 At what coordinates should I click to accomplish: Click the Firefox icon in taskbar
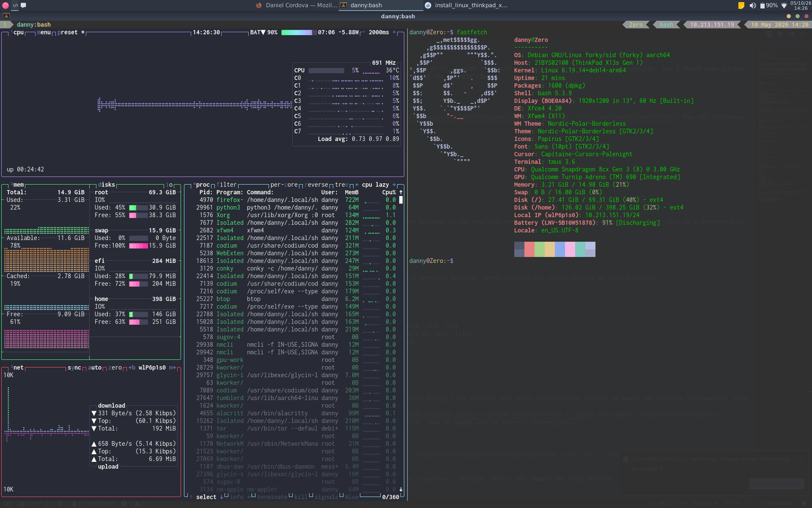259,6
